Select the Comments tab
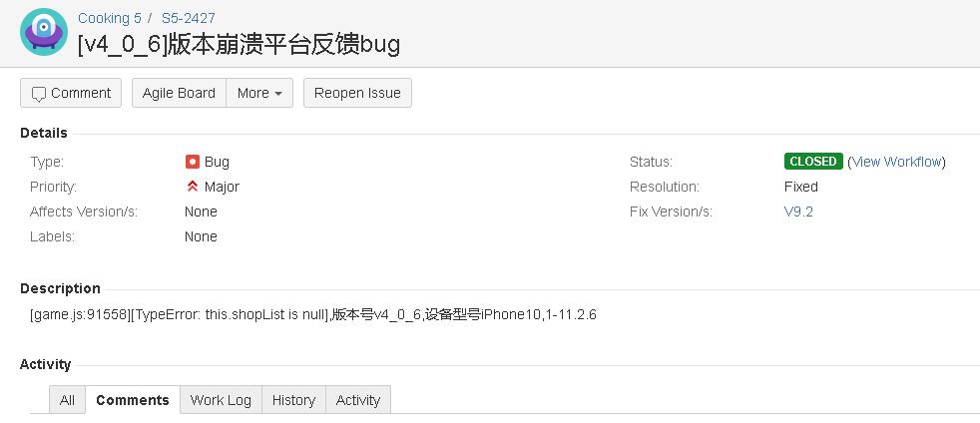This screenshot has width=980, height=423. (133, 400)
